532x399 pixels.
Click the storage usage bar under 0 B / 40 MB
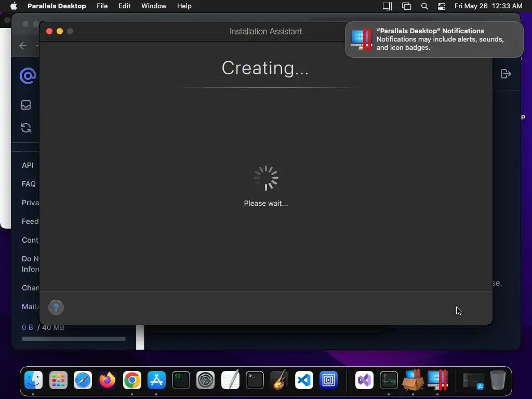pyautogui.click(x=74, y=339)
